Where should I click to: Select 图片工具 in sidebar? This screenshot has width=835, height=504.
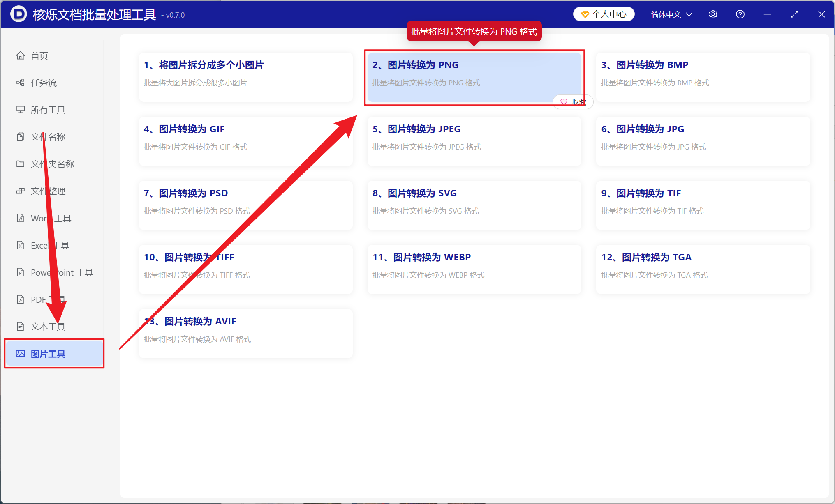click(x=54, y=354)
